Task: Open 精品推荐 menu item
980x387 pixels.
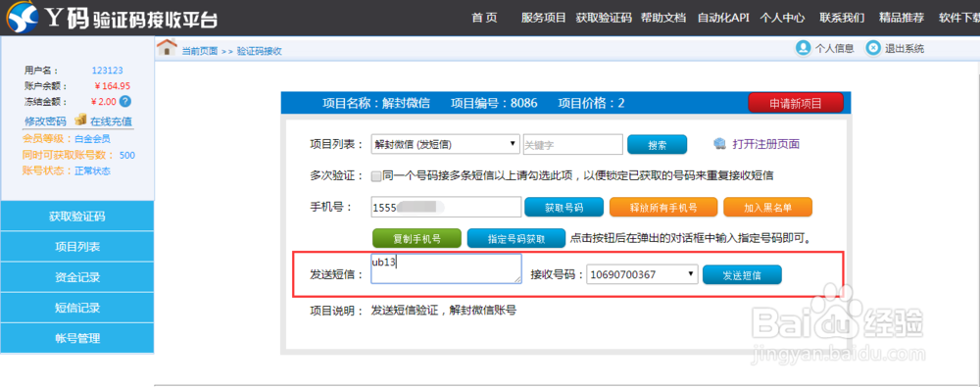Action: [902, 18]
